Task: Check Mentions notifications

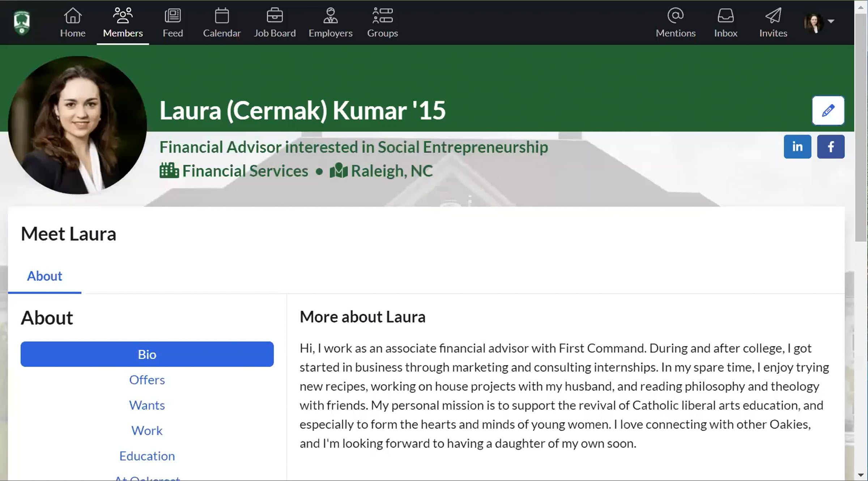Action: tap(675, 22)
